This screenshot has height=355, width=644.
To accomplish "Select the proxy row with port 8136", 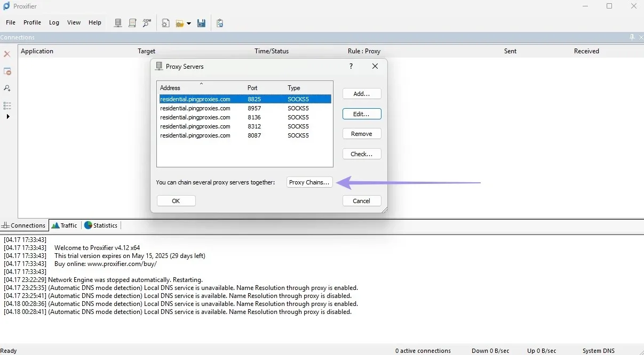I will coord(245,117).
